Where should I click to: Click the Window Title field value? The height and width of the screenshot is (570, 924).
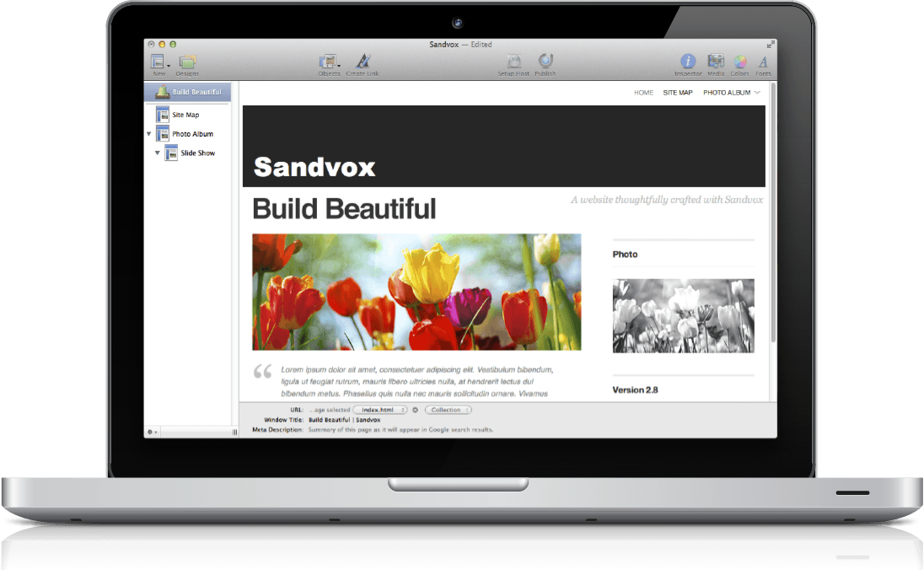344,420
